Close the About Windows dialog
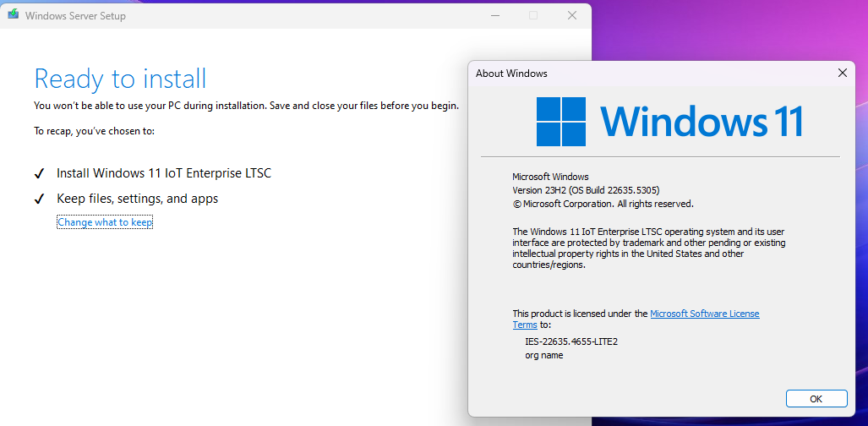This screenshot has height=426, width=868. pos(842,73)
